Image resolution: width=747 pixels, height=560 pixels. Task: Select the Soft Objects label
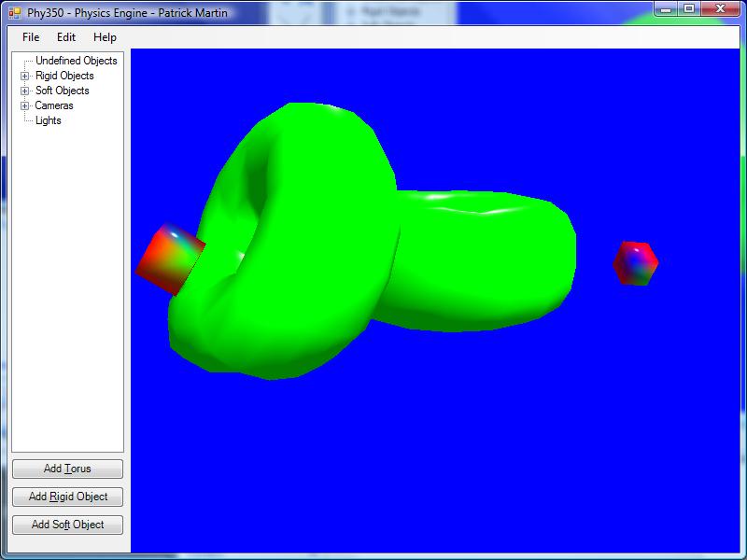63,91
